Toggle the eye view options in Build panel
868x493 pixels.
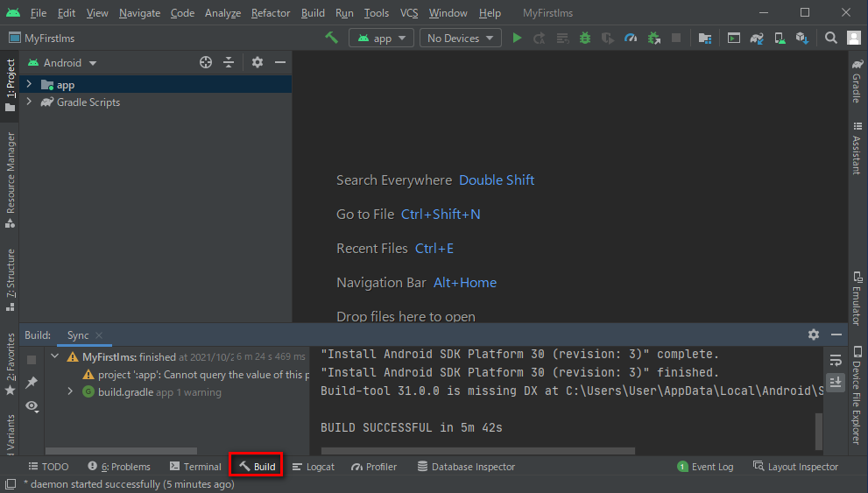coord(32,406)
